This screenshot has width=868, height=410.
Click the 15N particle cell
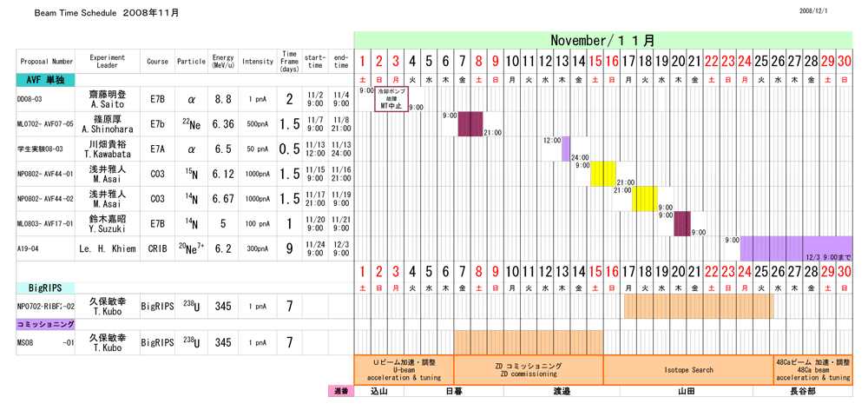[x=191, y=175]
